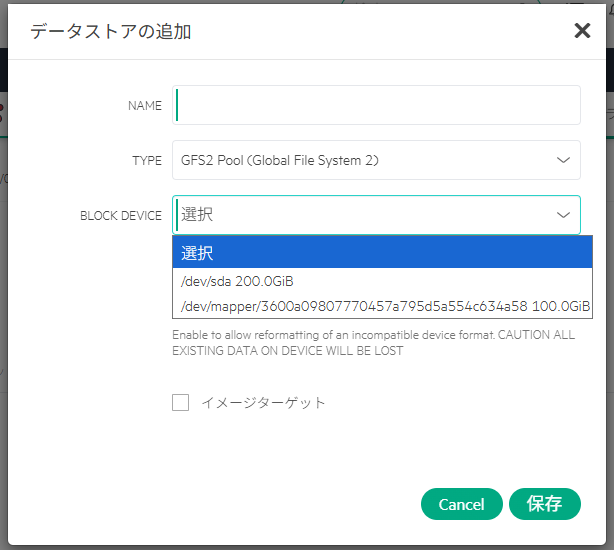Click the TYPE dropdown chevron arrow
This screenshot has width=614, height=550.
click(x=563, y=160)
